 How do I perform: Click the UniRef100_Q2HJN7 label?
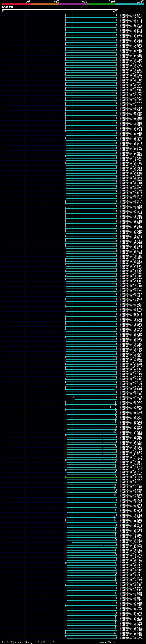131,605
